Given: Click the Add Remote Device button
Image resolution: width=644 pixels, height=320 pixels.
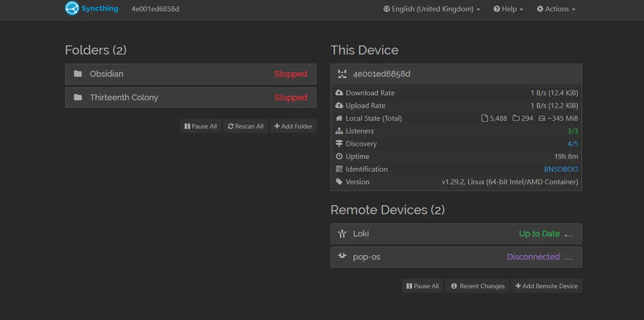Looking at the screenshot, I should [546, 286].
